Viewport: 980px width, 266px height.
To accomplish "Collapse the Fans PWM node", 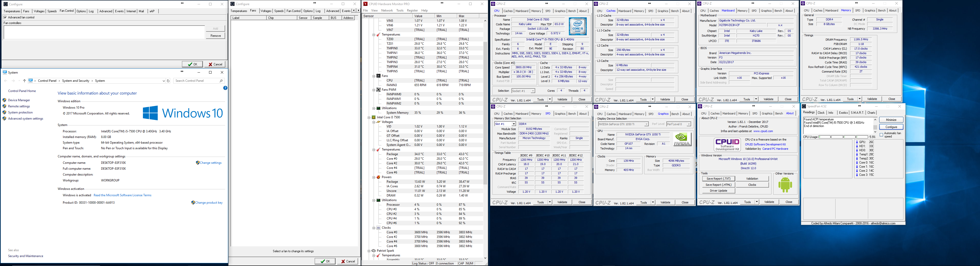I will pos(374,90).
